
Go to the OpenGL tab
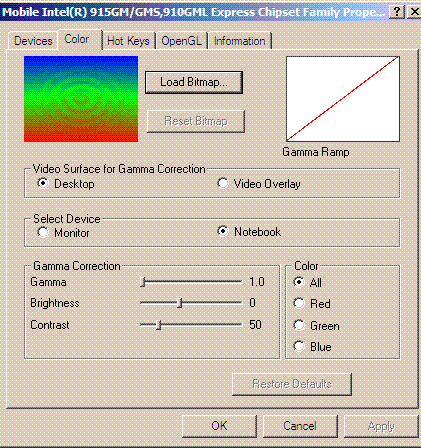[x=182, y=41]
